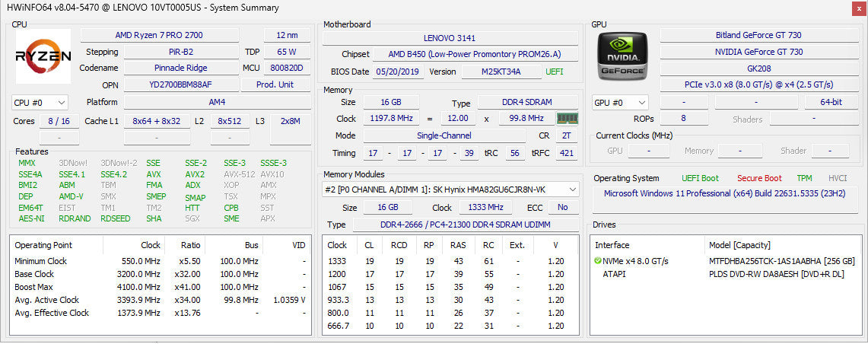Click the DDR4-2666 / PC4-21300 type field
This screenshot has height=344, width=868.
(465, 225)
